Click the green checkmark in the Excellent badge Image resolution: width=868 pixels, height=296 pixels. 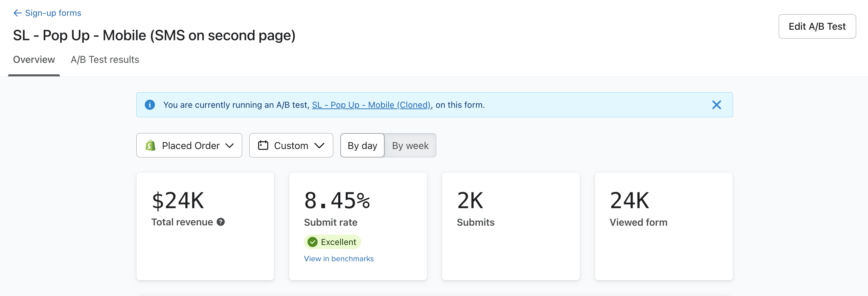point(313,242)
